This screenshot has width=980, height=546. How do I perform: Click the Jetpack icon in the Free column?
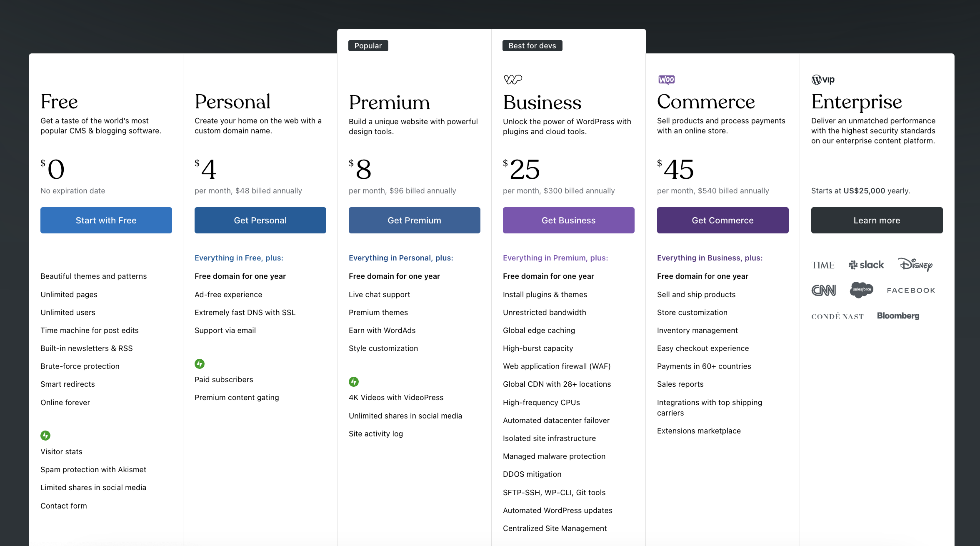[45, 436]
